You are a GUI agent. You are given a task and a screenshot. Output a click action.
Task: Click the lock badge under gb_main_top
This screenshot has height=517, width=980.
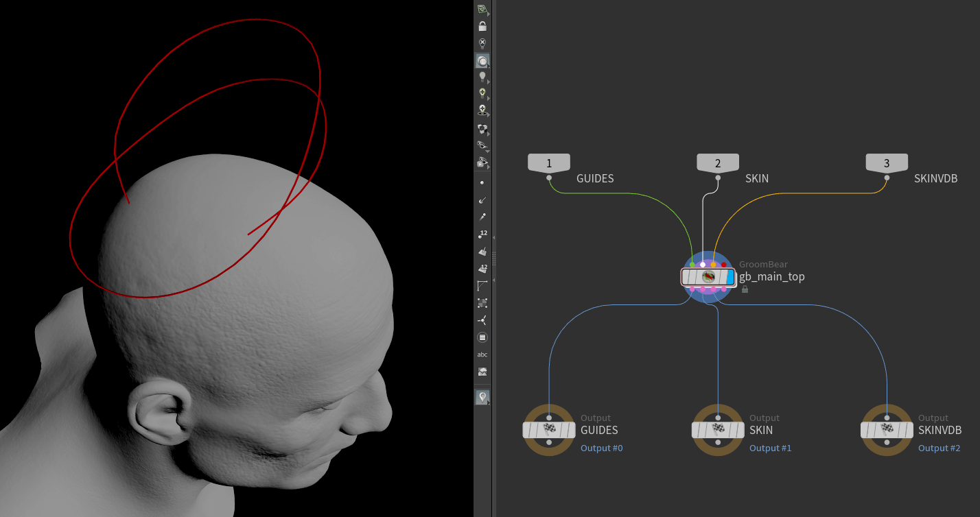click(x=745, y=289)
